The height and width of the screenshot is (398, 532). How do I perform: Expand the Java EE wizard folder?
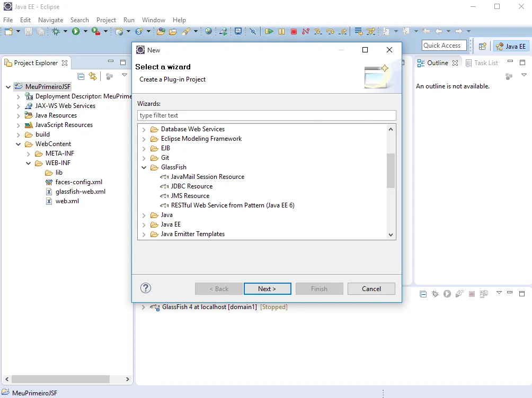click(x=144, y=225)
